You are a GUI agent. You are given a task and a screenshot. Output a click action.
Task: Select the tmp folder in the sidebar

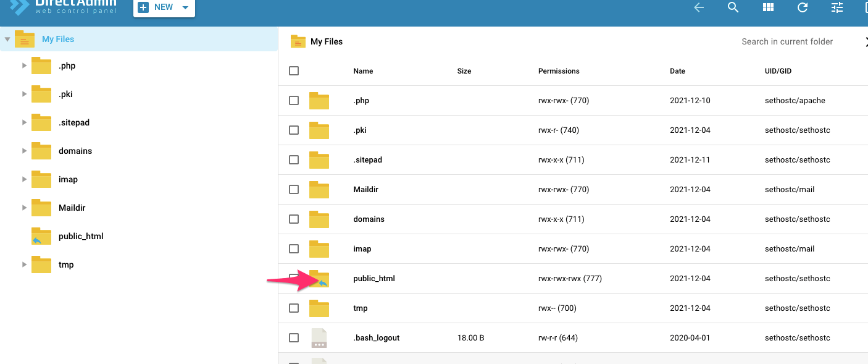(x=67, y=265)
